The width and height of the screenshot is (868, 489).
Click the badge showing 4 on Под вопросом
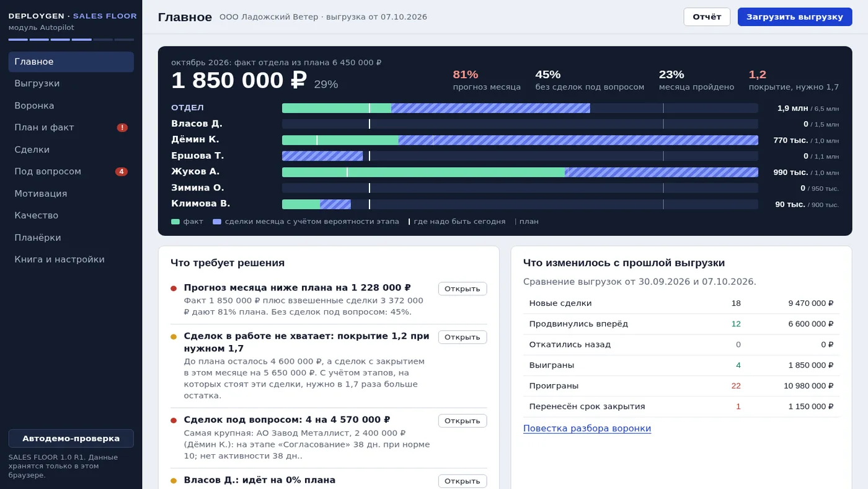[122, 172]
